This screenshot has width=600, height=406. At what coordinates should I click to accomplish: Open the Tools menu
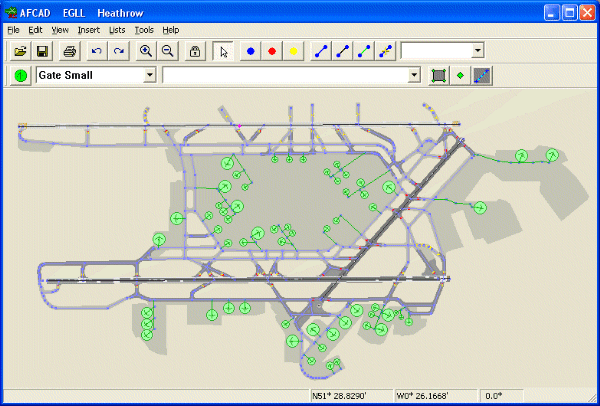[x=144, y=30]
